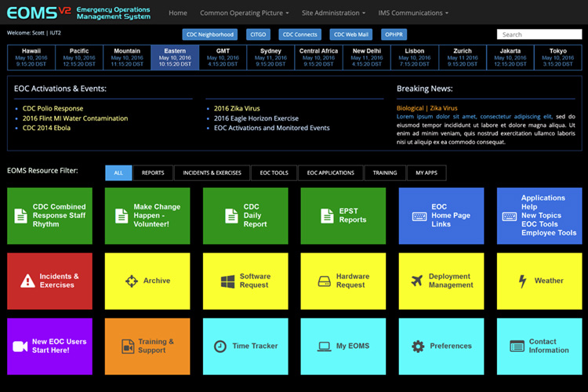Click in the Search input field
The height and width of the screenshot is (392, 588).
(x=539, y=34)
